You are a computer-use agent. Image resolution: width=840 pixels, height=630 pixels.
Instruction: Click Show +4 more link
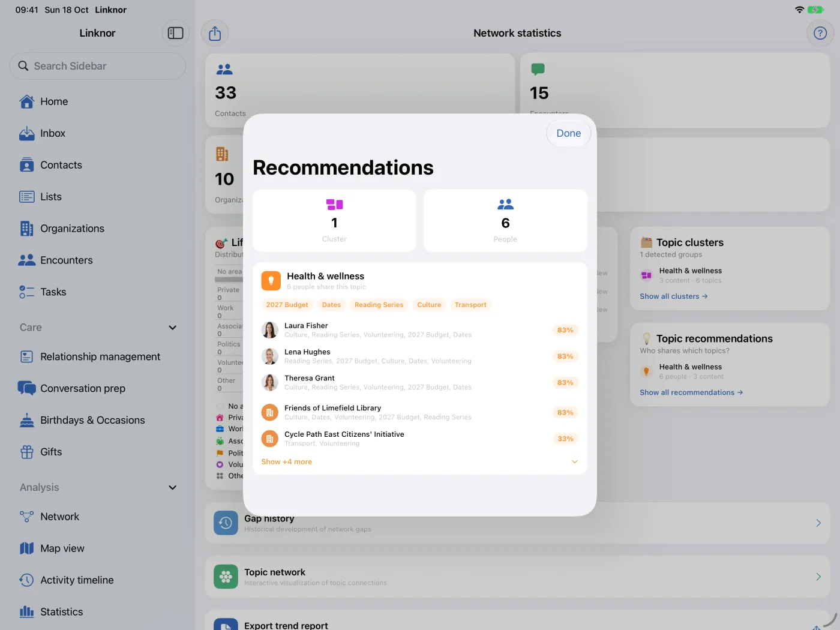(x=287, y=462)
